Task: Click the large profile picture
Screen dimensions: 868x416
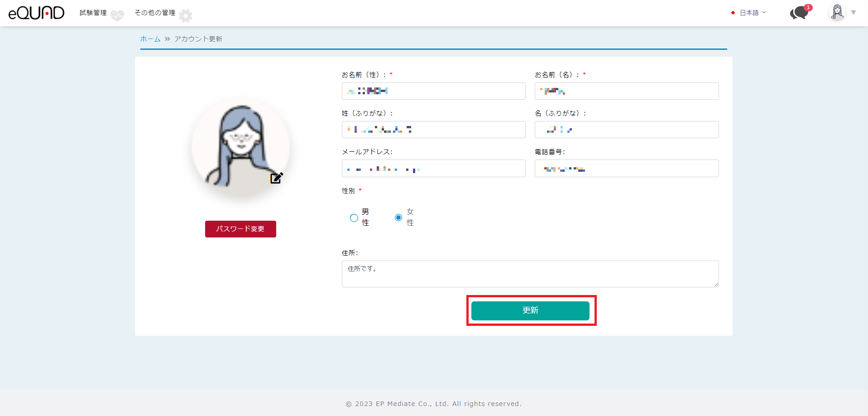Action: [240, 146]
